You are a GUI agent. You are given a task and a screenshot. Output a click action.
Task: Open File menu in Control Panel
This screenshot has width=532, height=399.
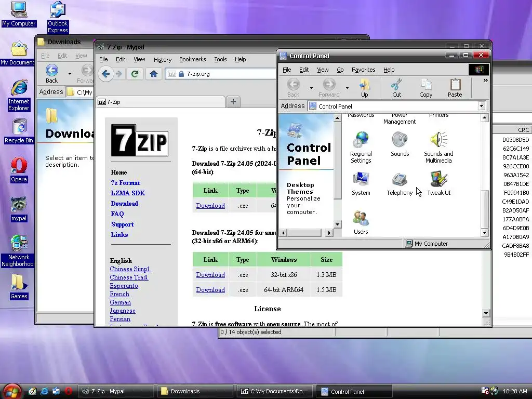click(x=287, y=70)
